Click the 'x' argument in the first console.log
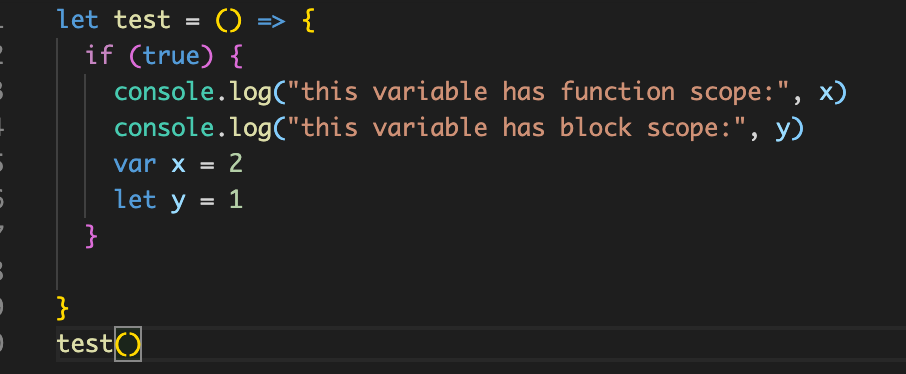 tap(826, 92)
